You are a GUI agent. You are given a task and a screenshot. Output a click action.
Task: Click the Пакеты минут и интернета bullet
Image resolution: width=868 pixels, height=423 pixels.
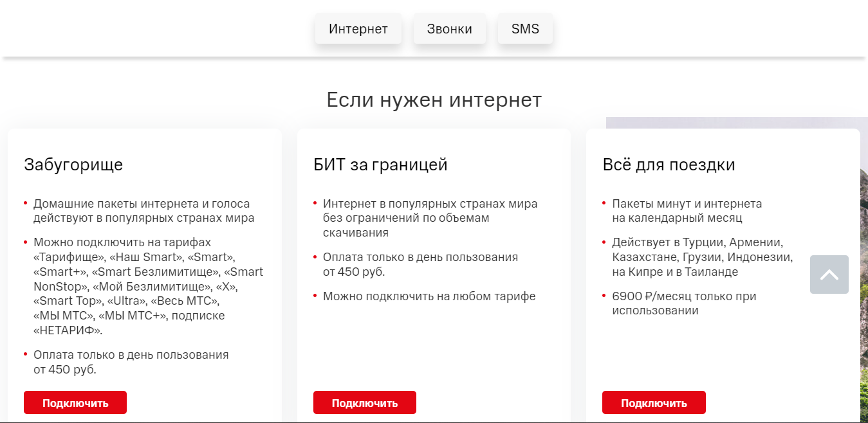687,211
